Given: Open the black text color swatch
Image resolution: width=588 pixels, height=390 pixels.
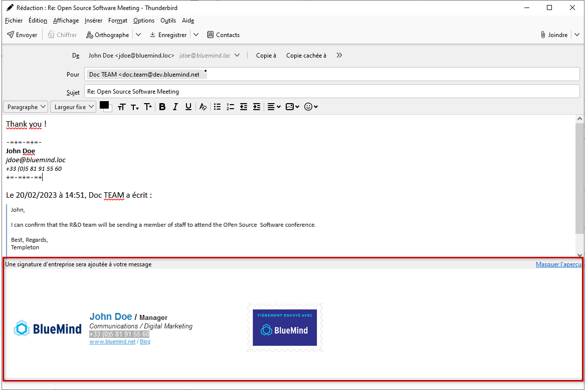Looking at the screenshot, I should coord(104,105).
